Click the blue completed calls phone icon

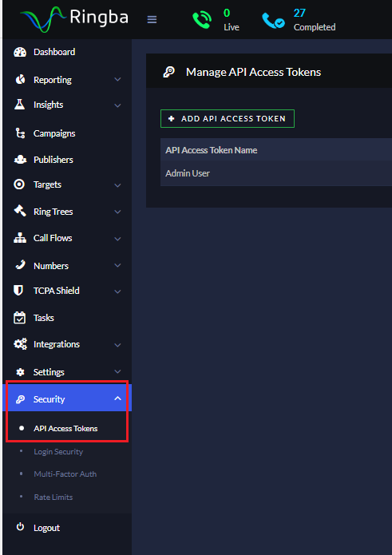point(274,21)
